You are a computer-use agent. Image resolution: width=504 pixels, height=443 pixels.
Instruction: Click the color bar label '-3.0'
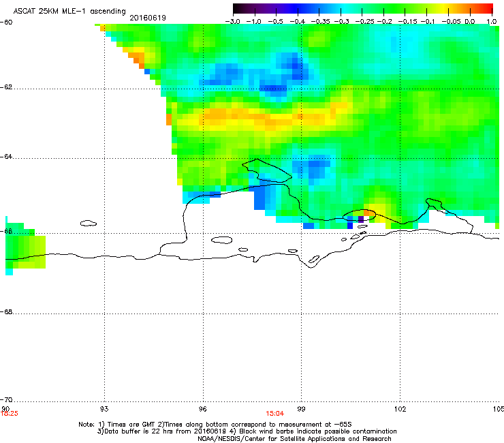coord(232,22)
